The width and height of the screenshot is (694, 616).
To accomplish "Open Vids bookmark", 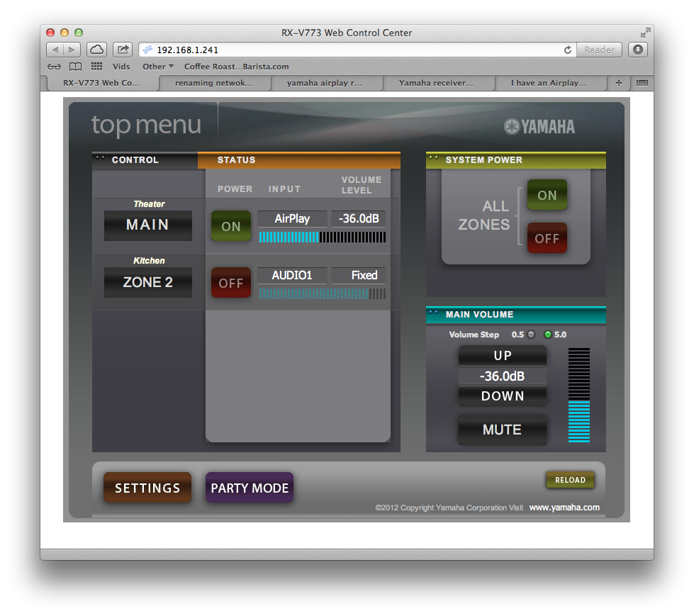I will (x=121, y=67).
